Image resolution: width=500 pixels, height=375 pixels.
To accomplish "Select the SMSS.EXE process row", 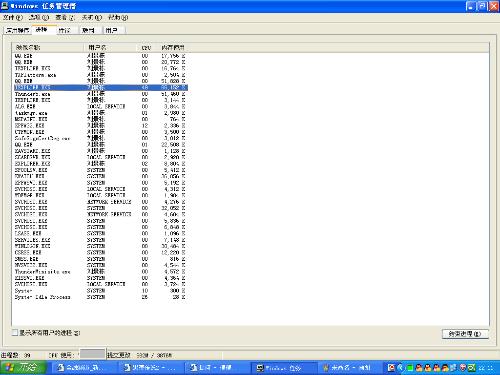I will tap(101, 259).
